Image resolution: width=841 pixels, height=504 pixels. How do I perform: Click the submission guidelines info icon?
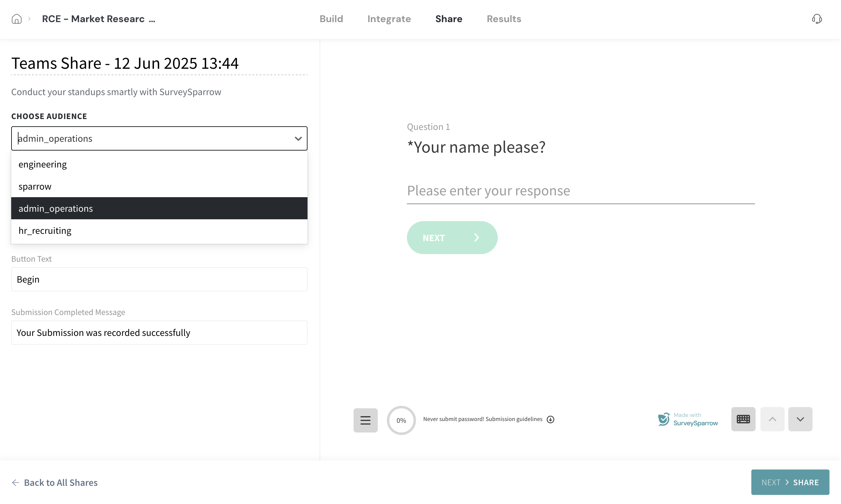[550, 419]
